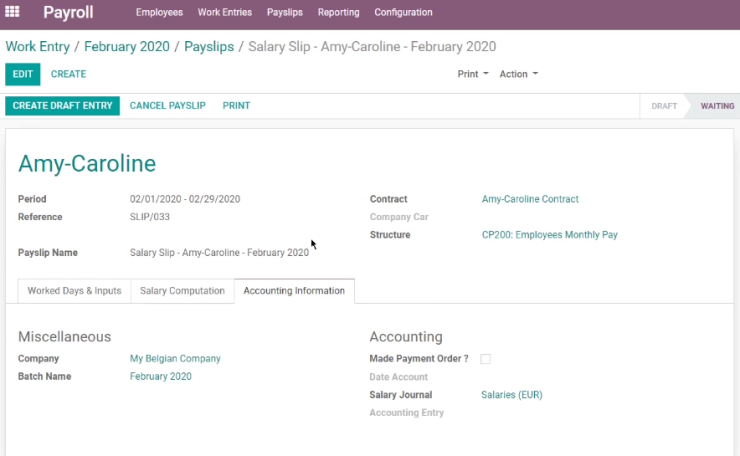This screenshot has width=740, height=456.
Task: Open the Configuration menu
Action: click(x=403, y=12)
